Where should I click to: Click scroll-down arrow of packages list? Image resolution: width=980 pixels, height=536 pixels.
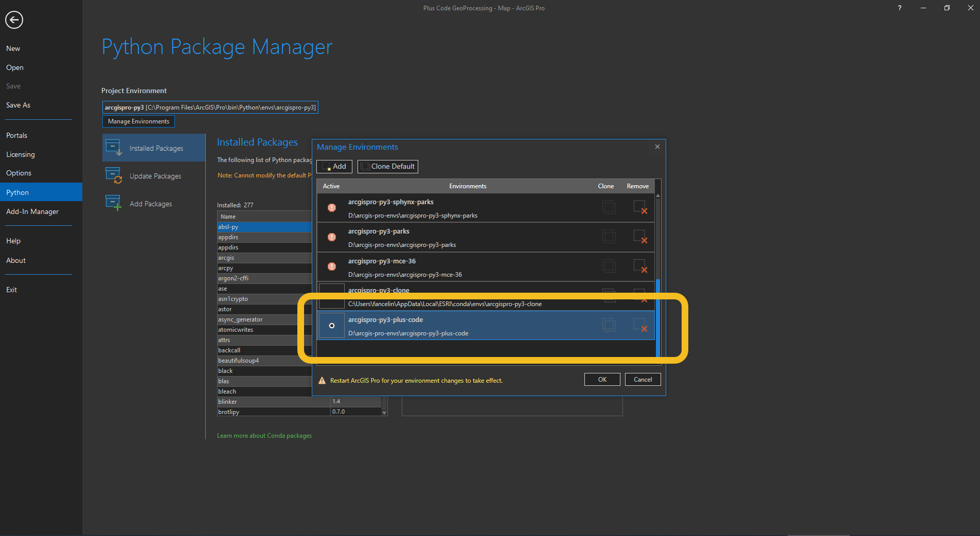point(384,413)
